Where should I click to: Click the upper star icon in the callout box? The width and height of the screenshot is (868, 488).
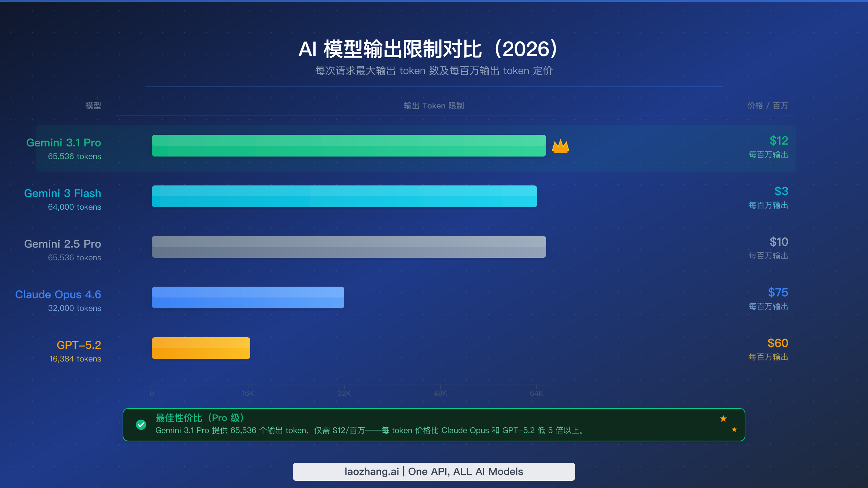(723, 418)
